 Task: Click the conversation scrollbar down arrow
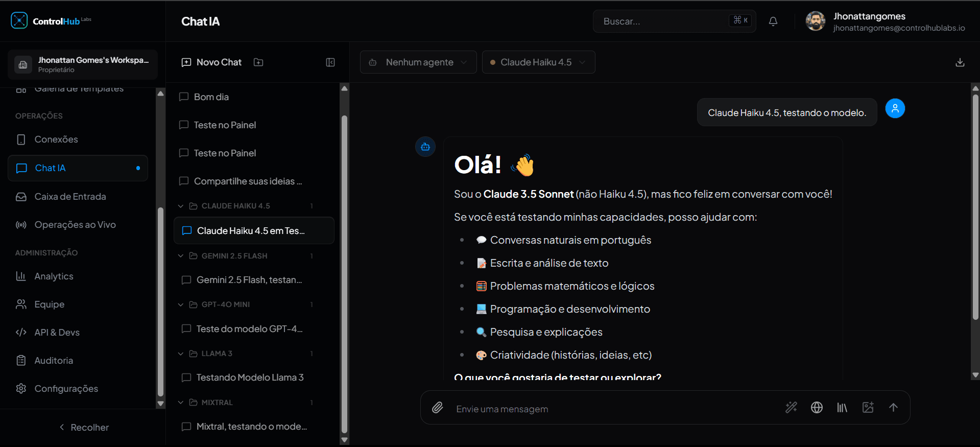pos(975,375)
